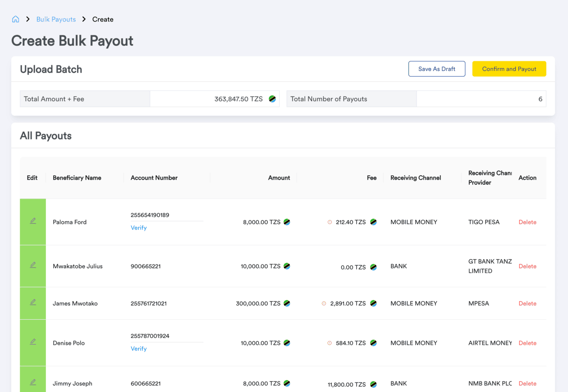Viewport: 568px width, 392px height.
Task: Select the Mwakatobe Julius name cell
Action: click(x=77, y=266)
